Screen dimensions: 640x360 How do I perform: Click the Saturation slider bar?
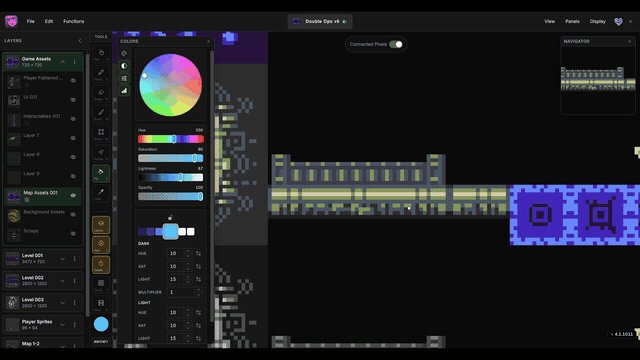pyautogui.click(x=171, y=158)
